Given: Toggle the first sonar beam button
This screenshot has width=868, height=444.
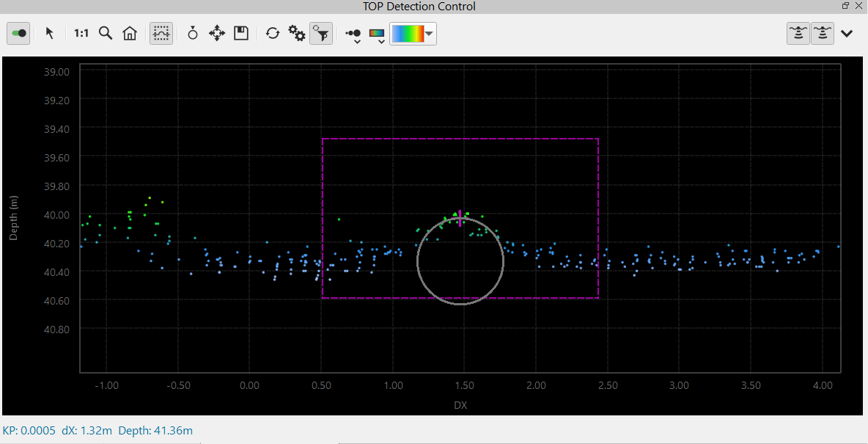Looking at the screenshot, I should coord(798,34).
